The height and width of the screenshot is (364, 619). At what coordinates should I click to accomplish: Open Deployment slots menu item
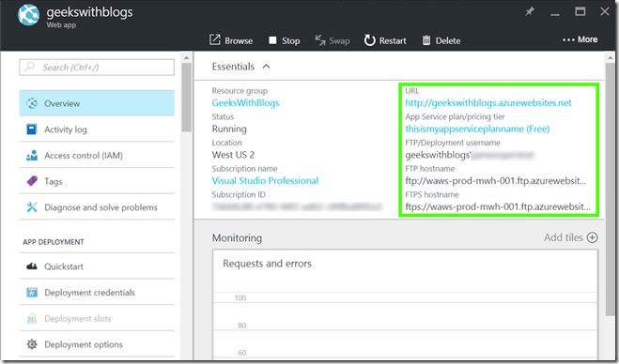[x=97, y=318]
